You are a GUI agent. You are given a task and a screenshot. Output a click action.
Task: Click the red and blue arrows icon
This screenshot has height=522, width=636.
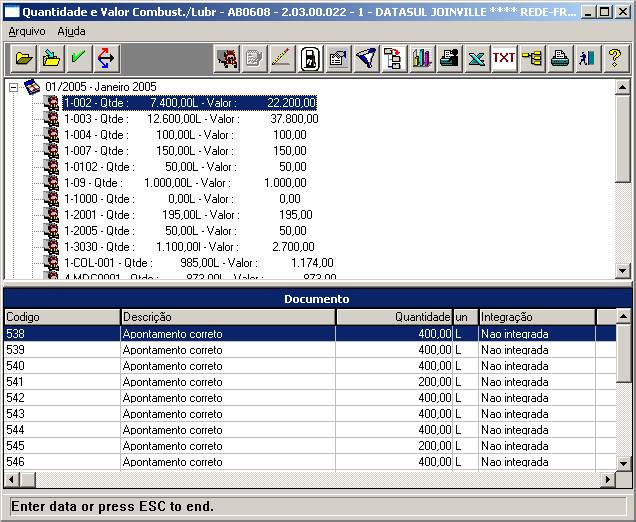tap(106, 58)
